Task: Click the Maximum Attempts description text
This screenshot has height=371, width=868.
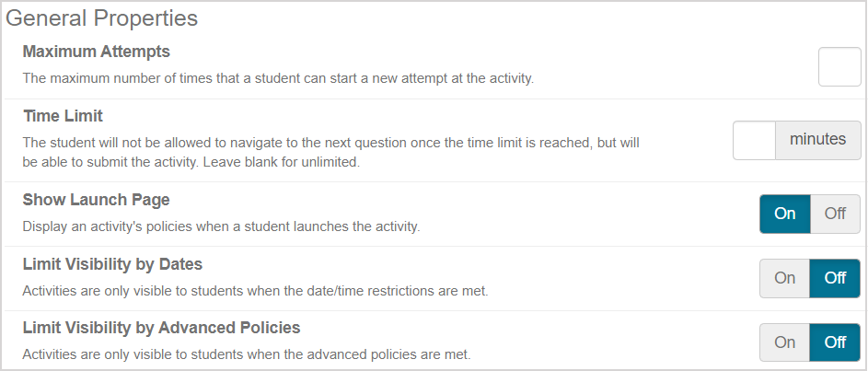Action: point(278,78)
